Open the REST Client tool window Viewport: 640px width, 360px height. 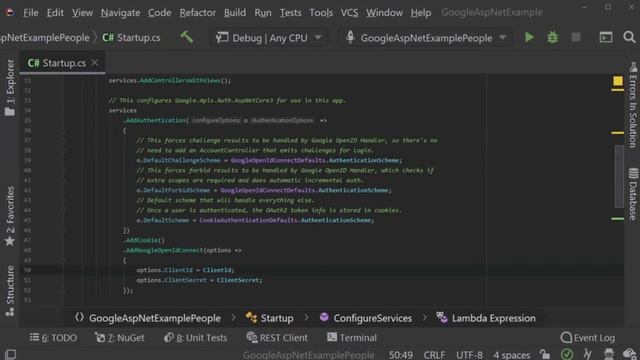[x=277, y=338]
